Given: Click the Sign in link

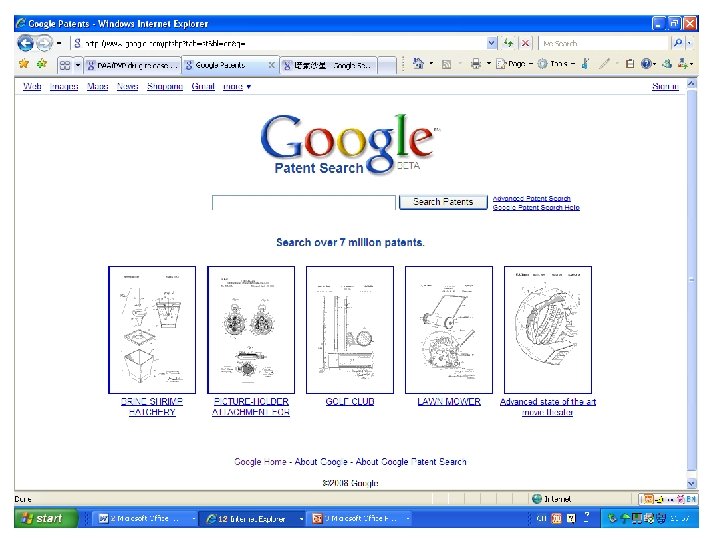Looking at the screenshot, I should click(x=665, y=86).
